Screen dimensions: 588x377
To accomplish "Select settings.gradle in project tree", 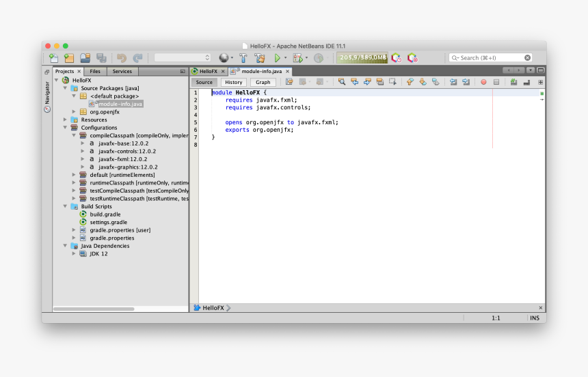I will click(x=108, y=222).
